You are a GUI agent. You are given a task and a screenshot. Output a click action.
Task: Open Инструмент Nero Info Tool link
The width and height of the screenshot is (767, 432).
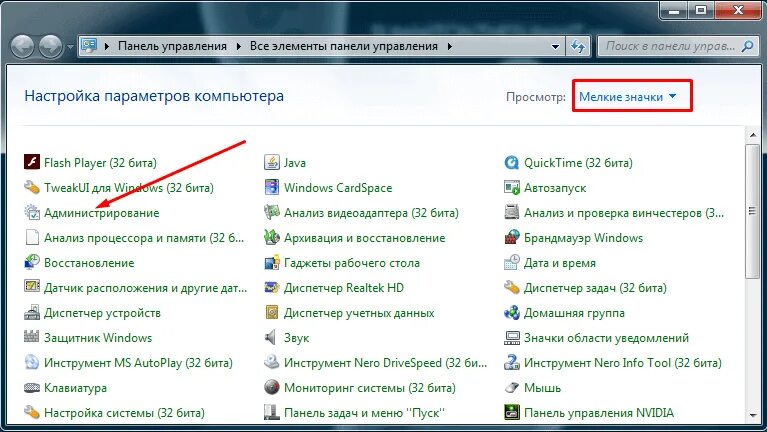point(623,363)
